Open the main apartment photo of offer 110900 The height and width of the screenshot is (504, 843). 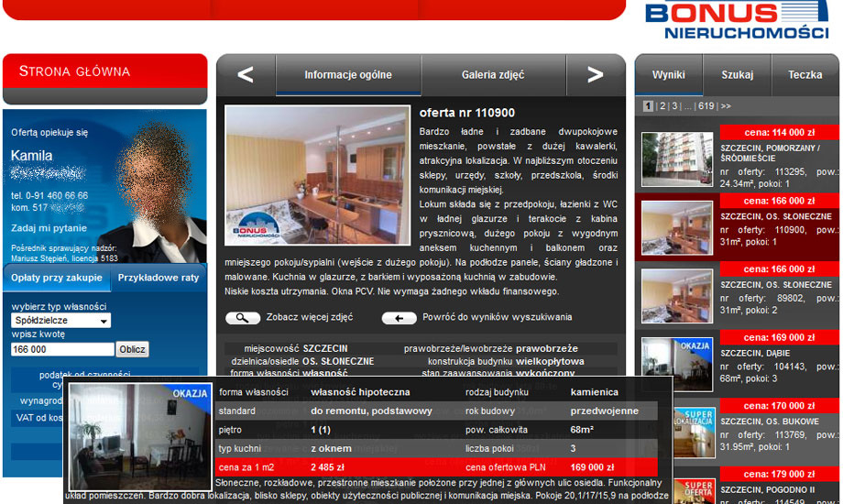[x=317, y=175]
